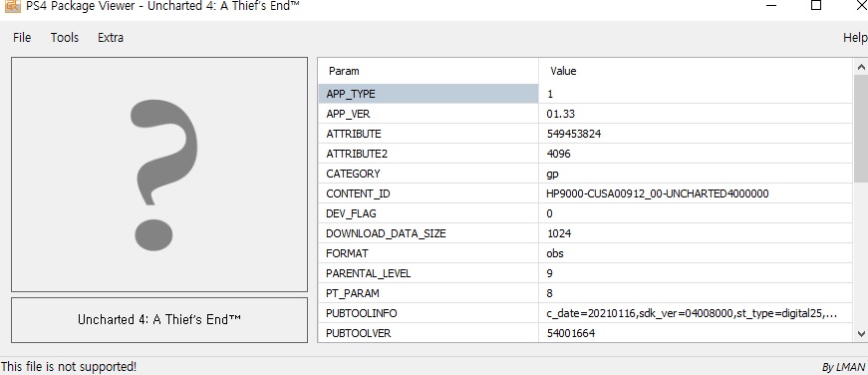
Task: Maximize the window
Action: pos(816,6)
